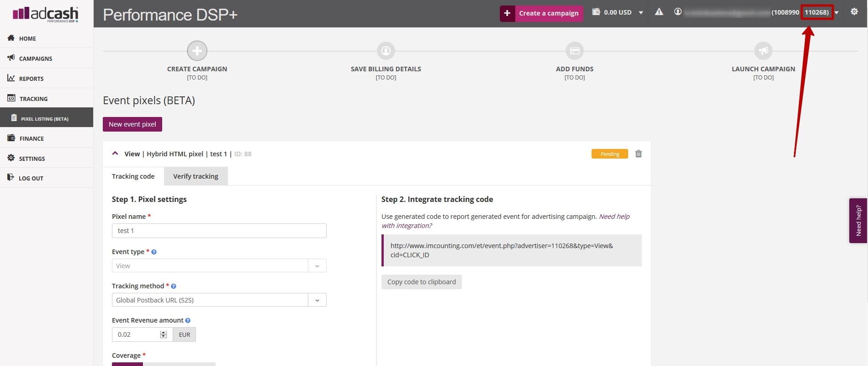The width and height of the screenshot is (868, 366).
Task: Click the Pixel name input field
Action: point(219,231)
